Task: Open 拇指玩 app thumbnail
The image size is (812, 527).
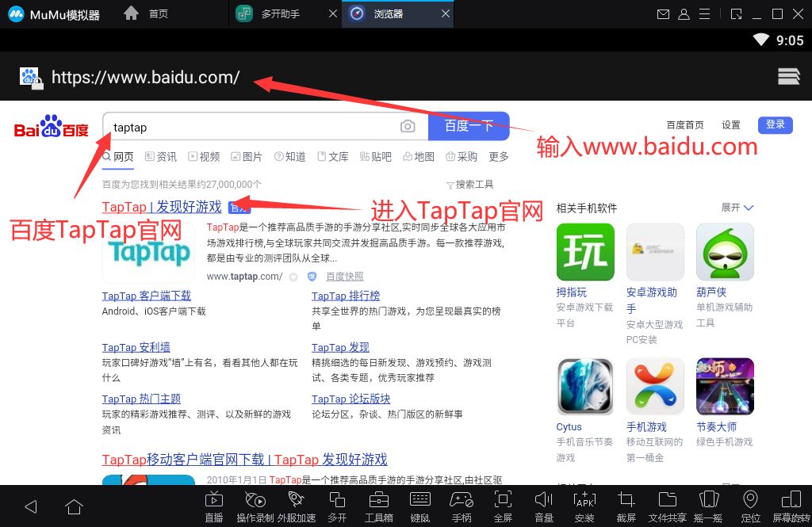Action: tap(585, 252)
